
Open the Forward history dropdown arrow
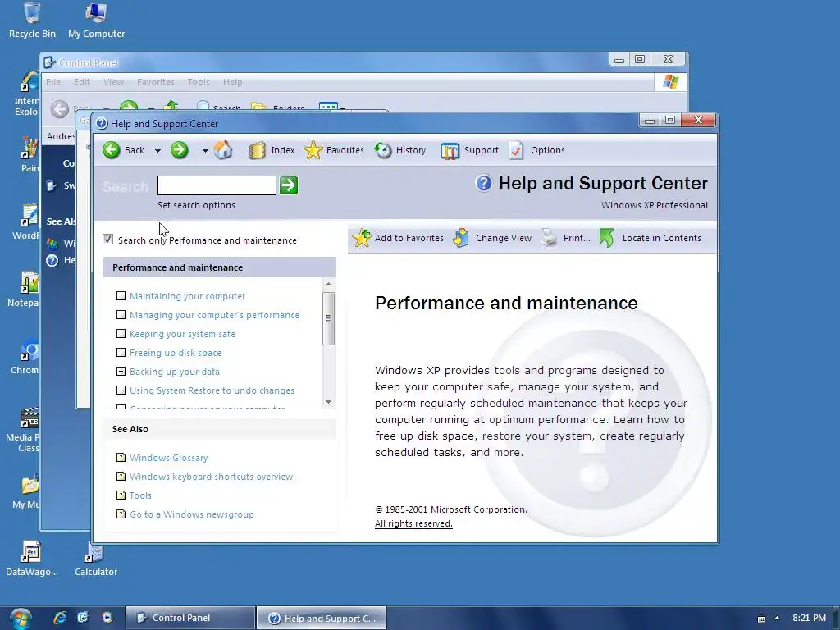(x=204, y=151)
